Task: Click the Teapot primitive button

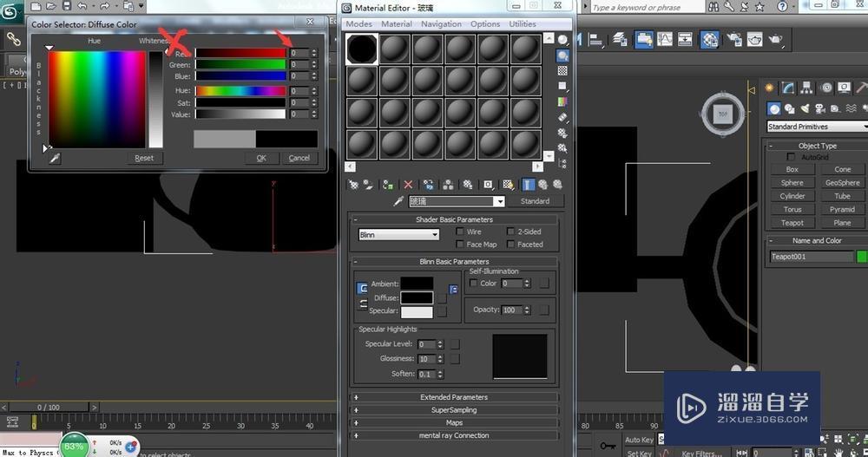Action: [x=792, y=223]
